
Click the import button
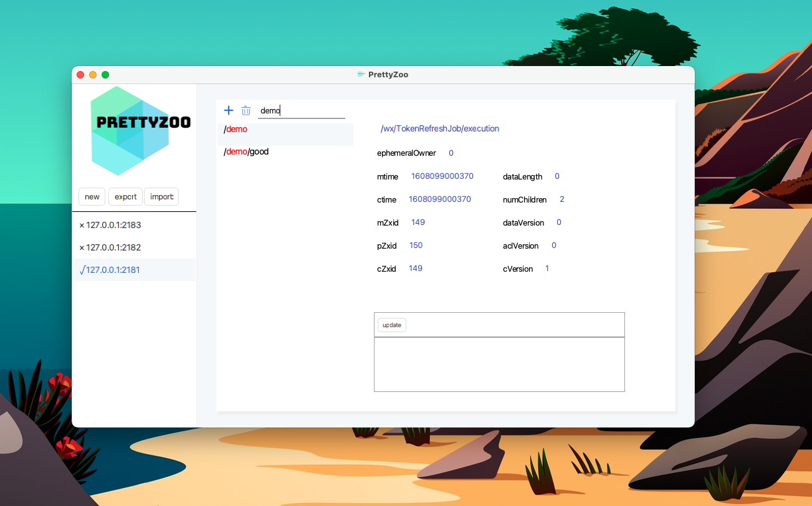pyautogui.click(x=161, y=196)
